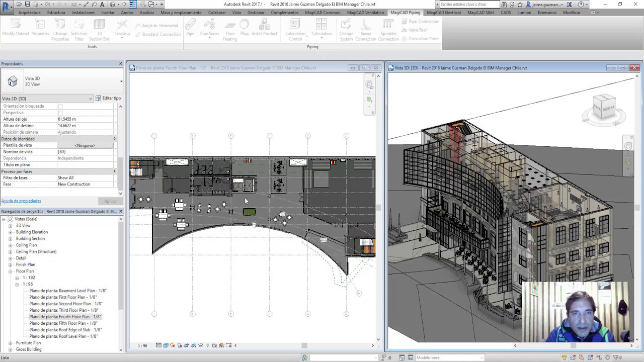The height and width of the screenshot is (362, 644).
Task: Select the Sprinkler Connection tool
Action: 388,30
